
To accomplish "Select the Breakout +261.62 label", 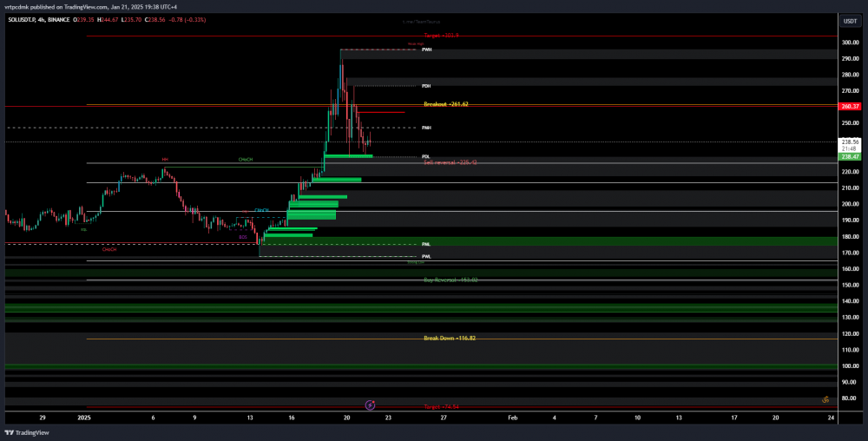I will [445, 104].
